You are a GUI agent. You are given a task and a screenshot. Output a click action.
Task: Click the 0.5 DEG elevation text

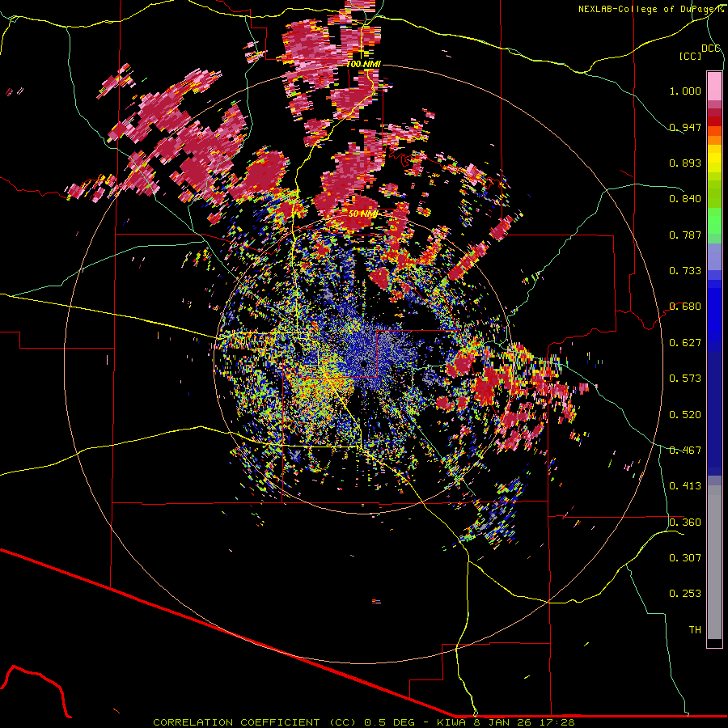point(389,722)
